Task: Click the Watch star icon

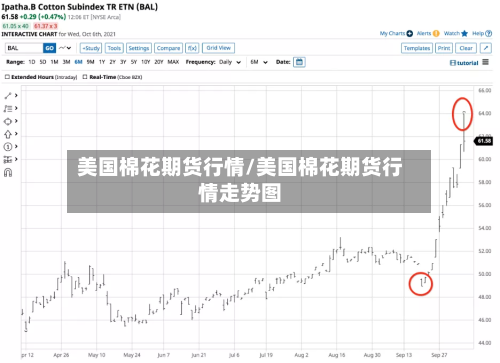Action: (x=465, y=33)
